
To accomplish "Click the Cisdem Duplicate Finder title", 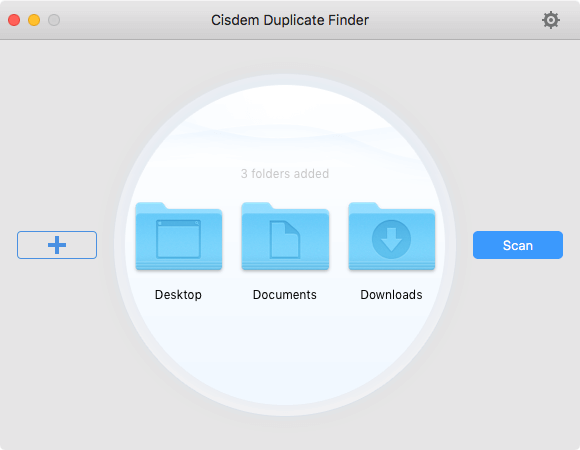I will pos(290,20).
